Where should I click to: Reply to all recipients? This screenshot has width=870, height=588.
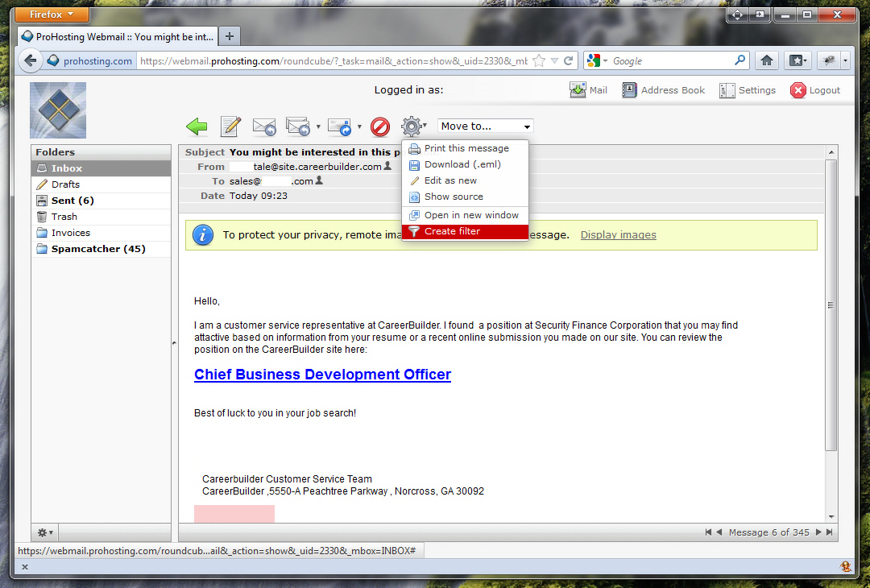pos(298,126)
